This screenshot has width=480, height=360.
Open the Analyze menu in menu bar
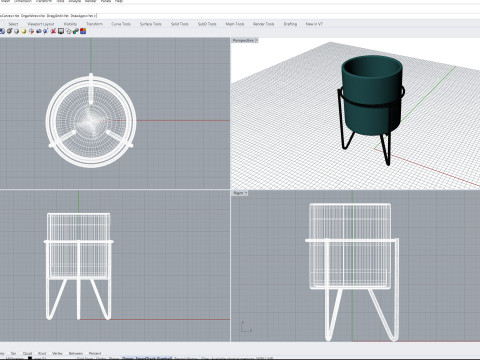[75, 1]
